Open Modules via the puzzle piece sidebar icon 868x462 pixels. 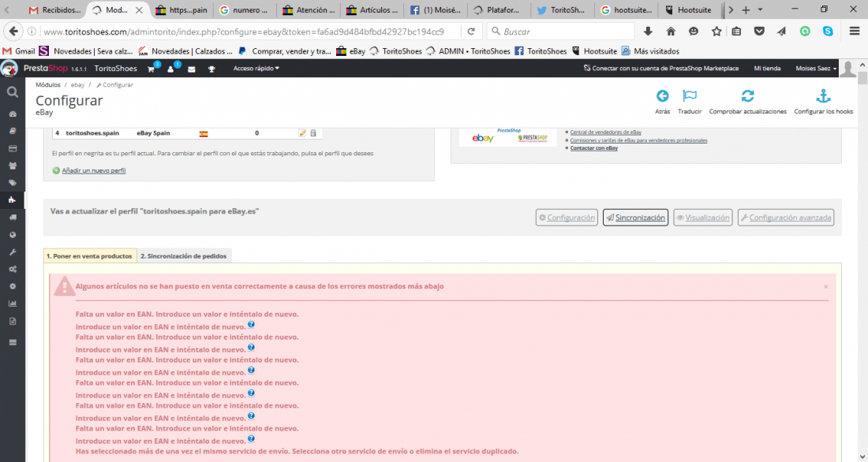point(12,199)
